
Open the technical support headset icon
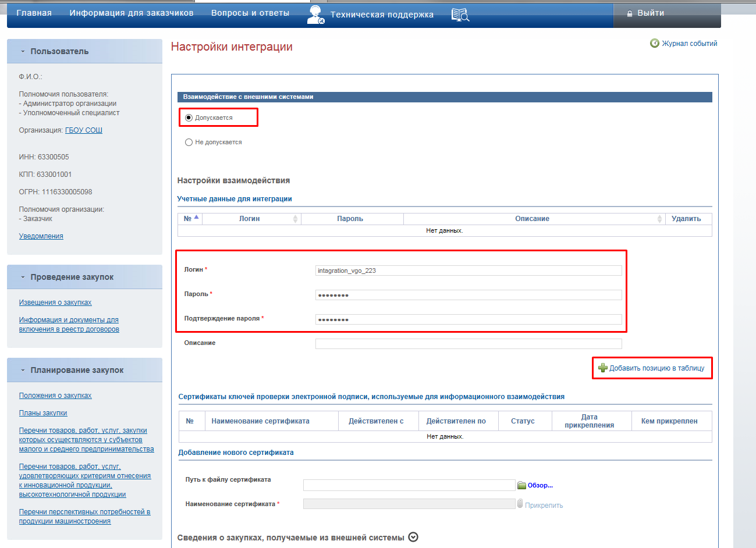(x=315, y=15)
